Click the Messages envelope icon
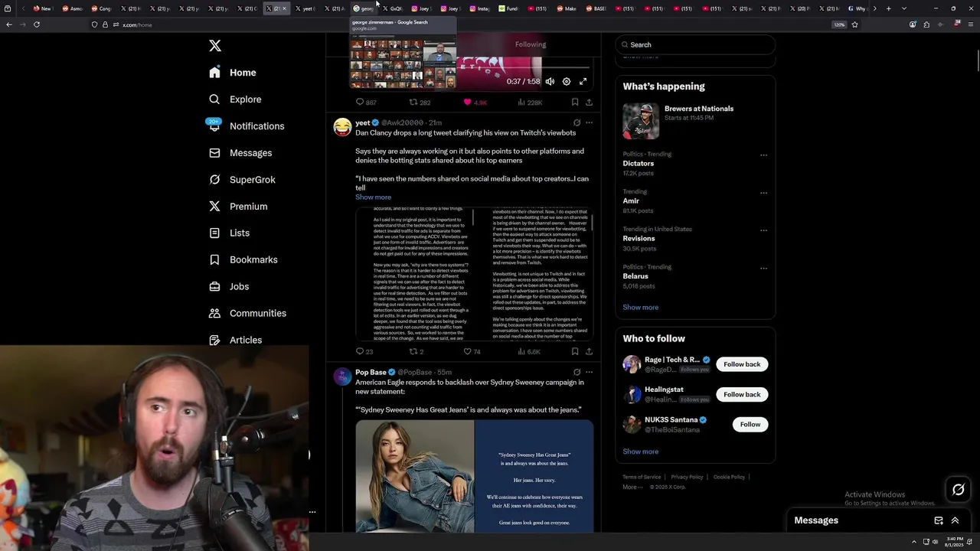 pyautogui.click(x=214, y=153)
